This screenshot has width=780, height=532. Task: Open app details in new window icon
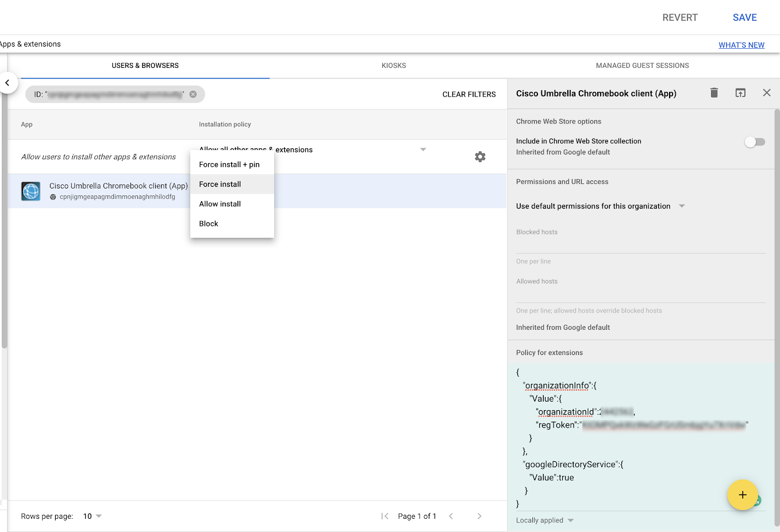point(740,92)
